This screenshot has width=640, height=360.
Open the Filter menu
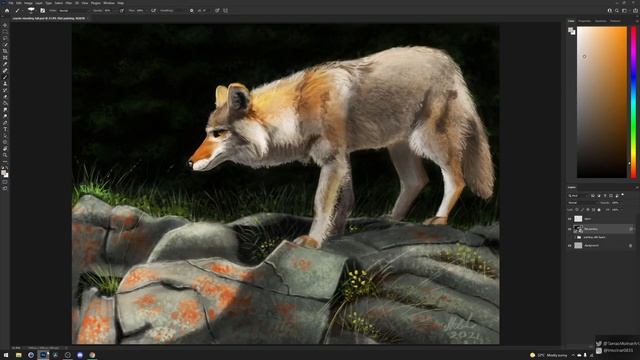(69, 3)
